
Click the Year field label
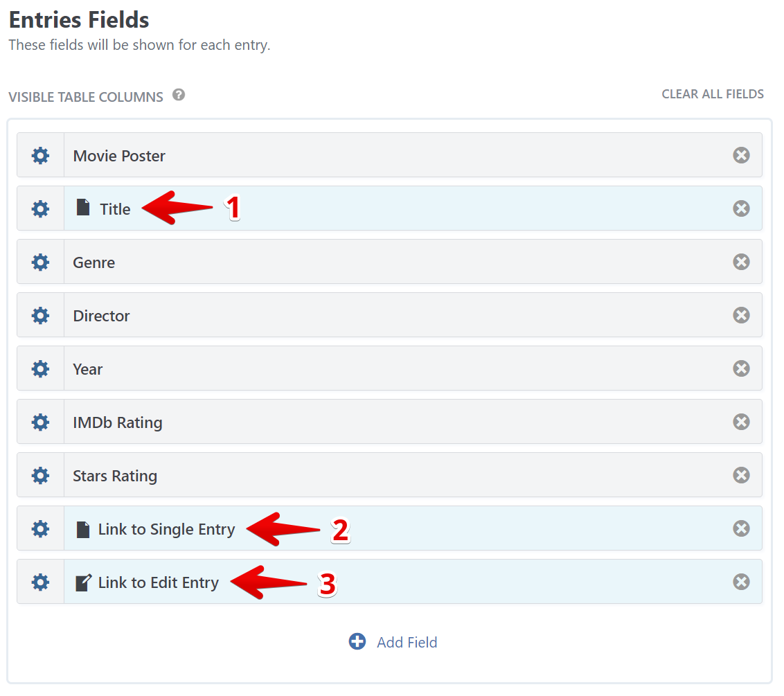88,369
